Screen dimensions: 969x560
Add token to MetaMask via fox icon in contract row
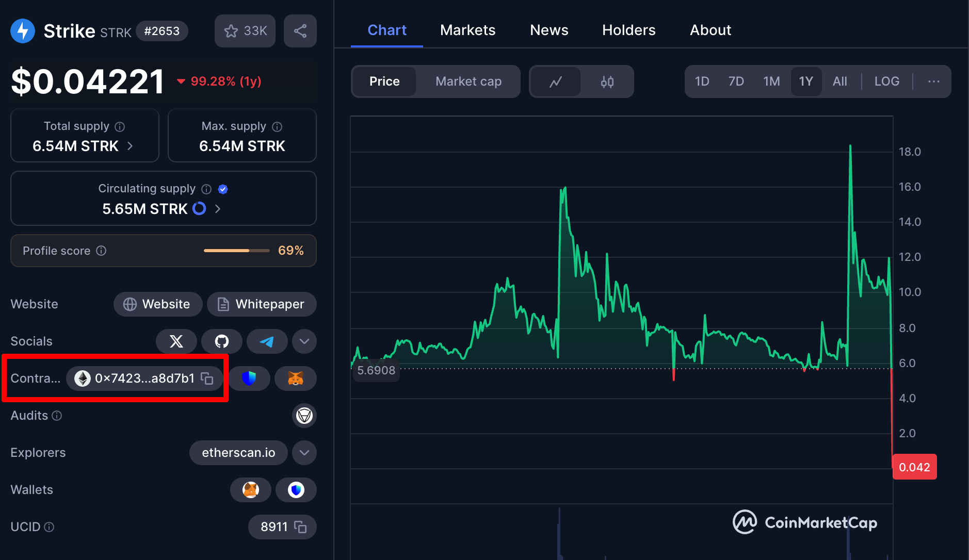point(295,378)
